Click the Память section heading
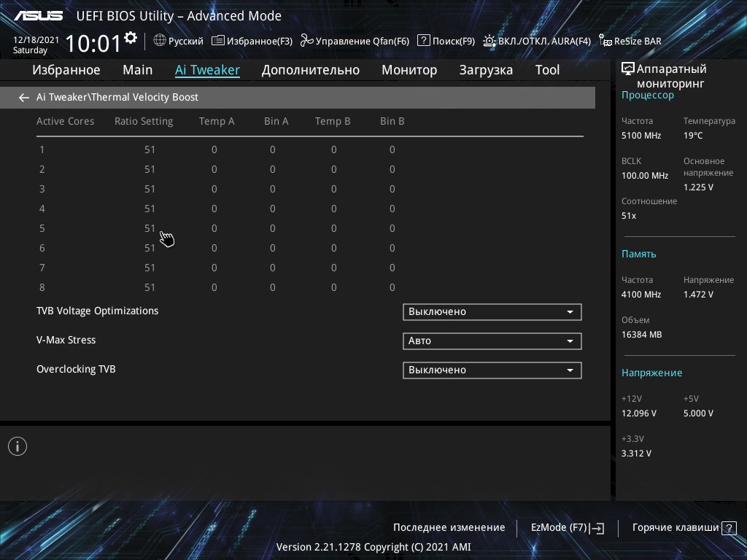This screenshot has width=747, height=560. coord(638,254)
